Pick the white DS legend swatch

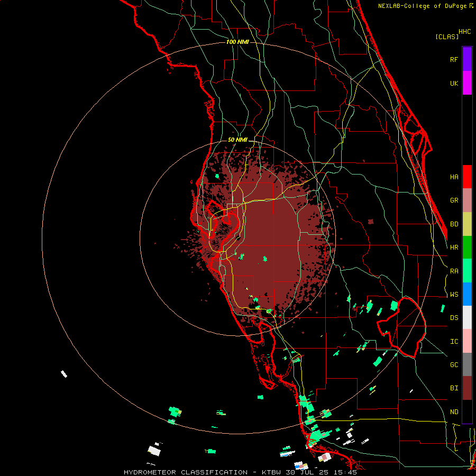[x=467, y=317]
